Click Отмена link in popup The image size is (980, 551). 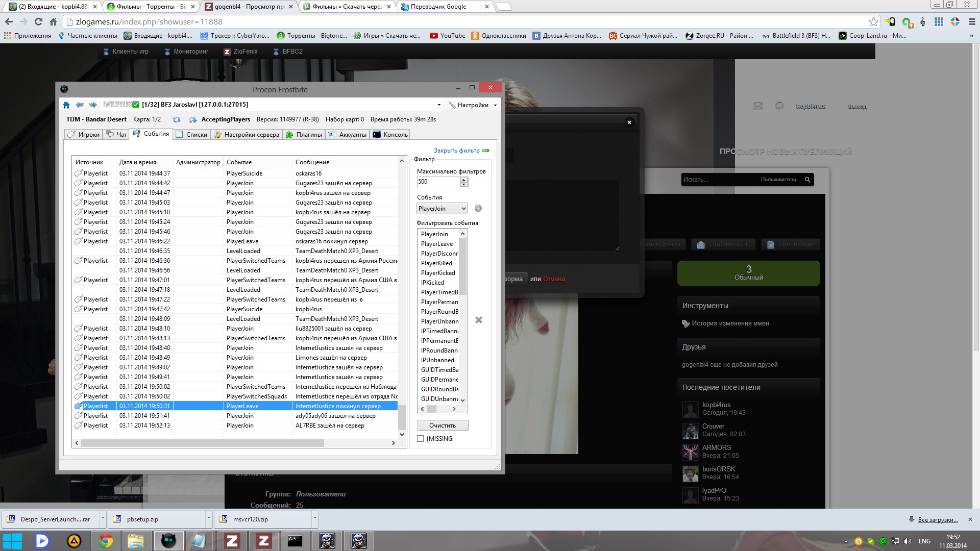[x=554, y=279]
